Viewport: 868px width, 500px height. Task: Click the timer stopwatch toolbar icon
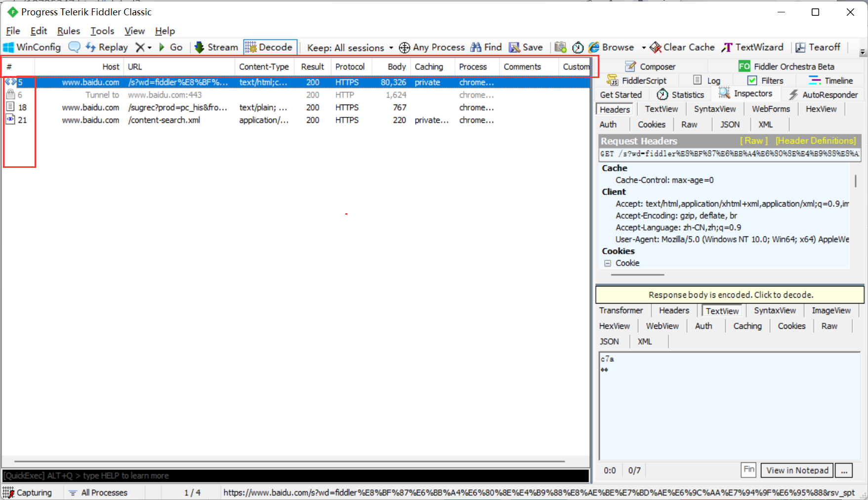tap(578, 47)
